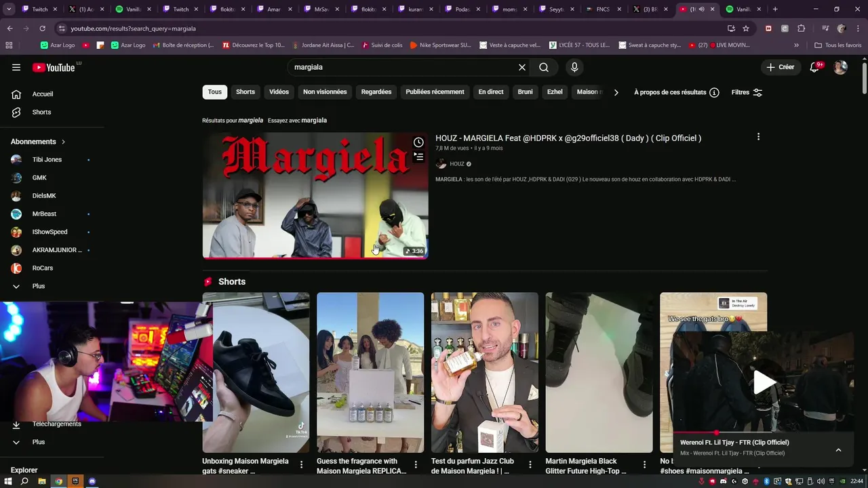Viewport: 868px width, 488px height.
Task: Open Chrome extensions puzzle icon
Action: (801, 28)
